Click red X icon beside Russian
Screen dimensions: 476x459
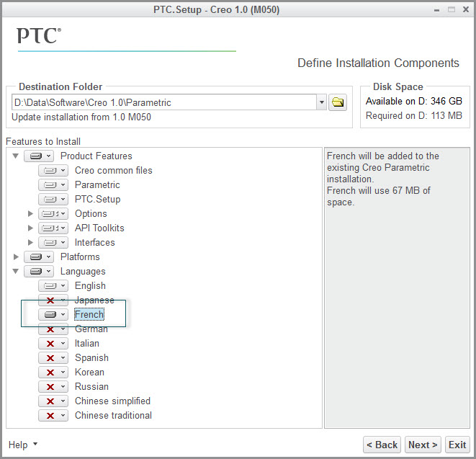pos(50,387)
